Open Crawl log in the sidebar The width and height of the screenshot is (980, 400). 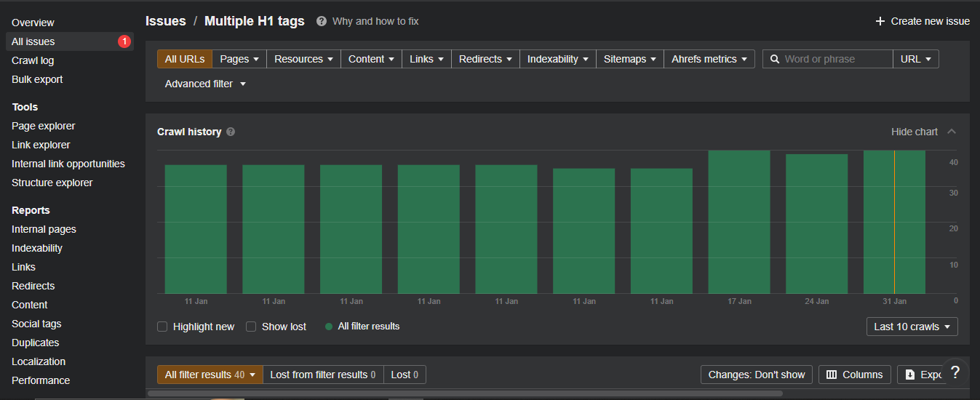point(33,60)
